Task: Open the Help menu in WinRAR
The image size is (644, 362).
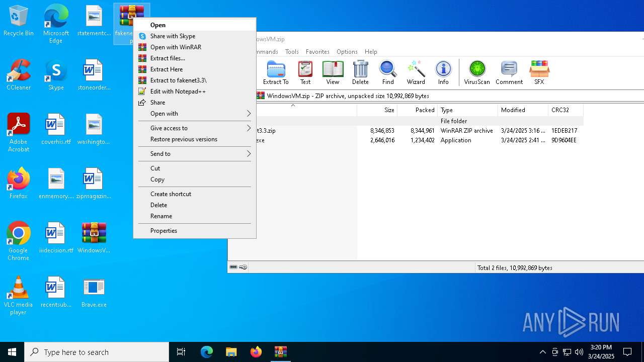Action: [x=371, y=52]
